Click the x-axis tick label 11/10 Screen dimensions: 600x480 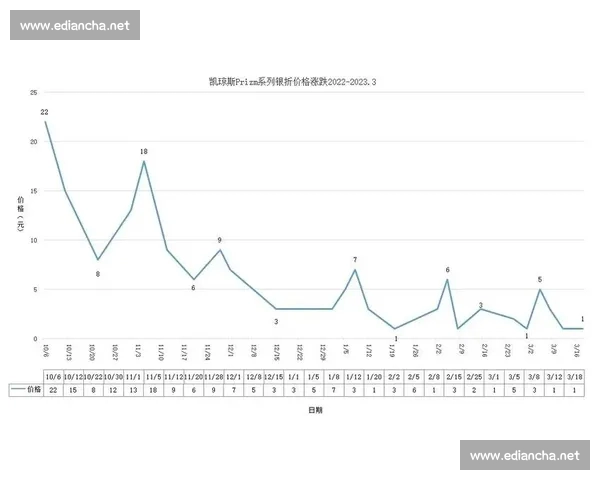(x=161, y=352)
